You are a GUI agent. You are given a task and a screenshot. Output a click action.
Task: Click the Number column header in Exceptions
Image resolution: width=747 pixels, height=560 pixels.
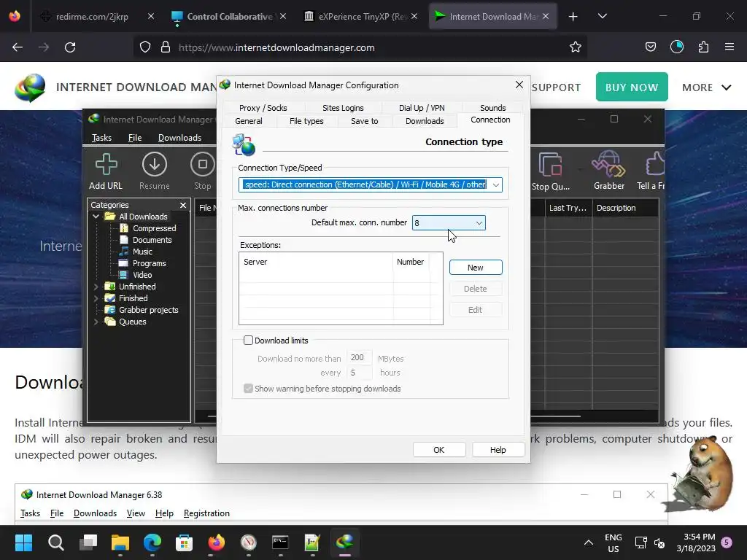[411, 262]
